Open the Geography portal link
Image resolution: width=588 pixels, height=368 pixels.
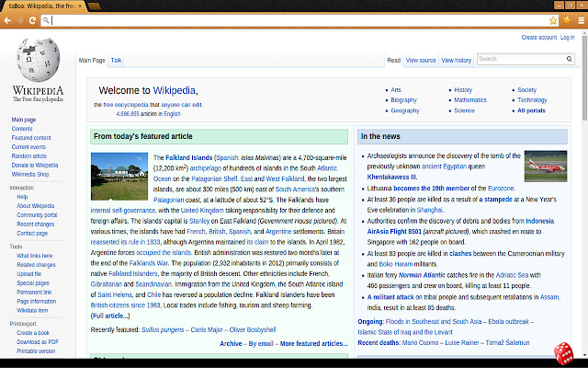(x=405, y=110)
